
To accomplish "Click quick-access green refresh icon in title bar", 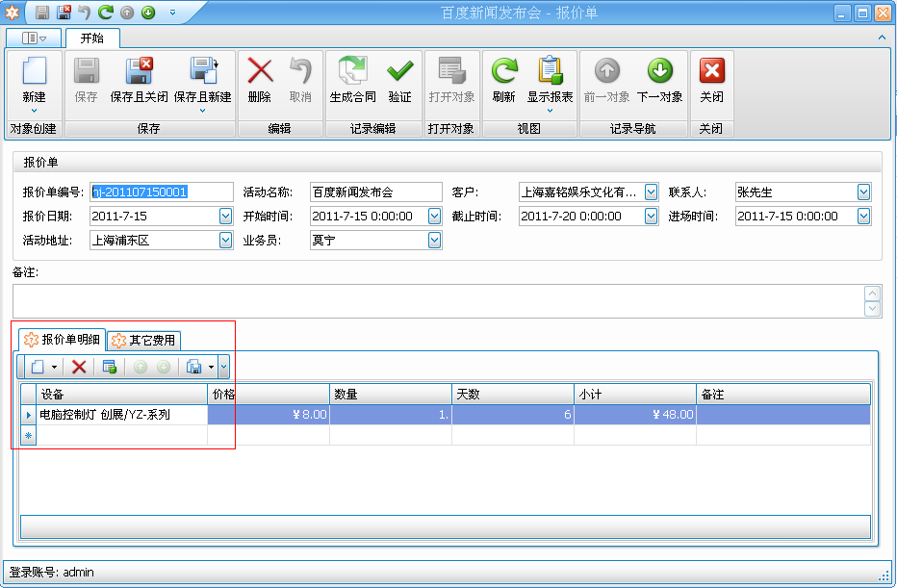I will coord(105,12).
